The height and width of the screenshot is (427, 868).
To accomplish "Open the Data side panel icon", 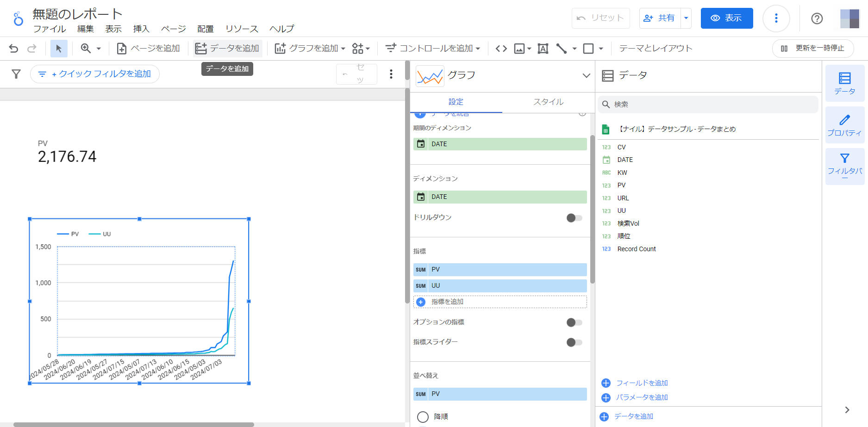I will pos(845,83).
